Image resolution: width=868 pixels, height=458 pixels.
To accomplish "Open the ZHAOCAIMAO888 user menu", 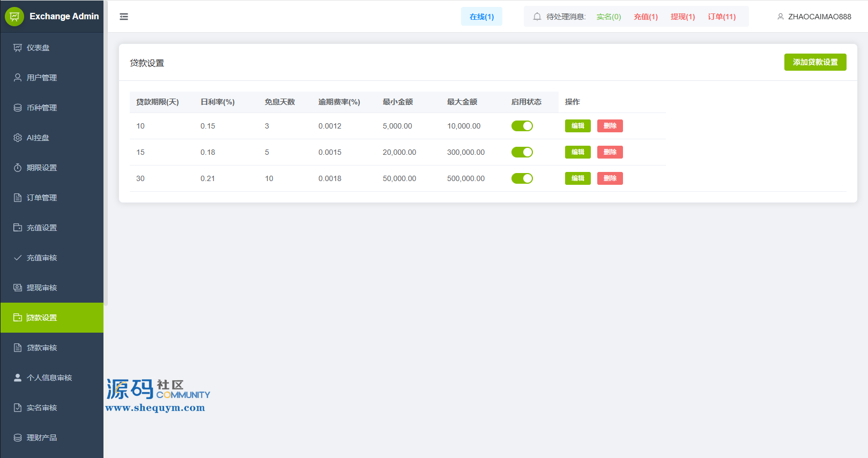I will pos(814,17).
